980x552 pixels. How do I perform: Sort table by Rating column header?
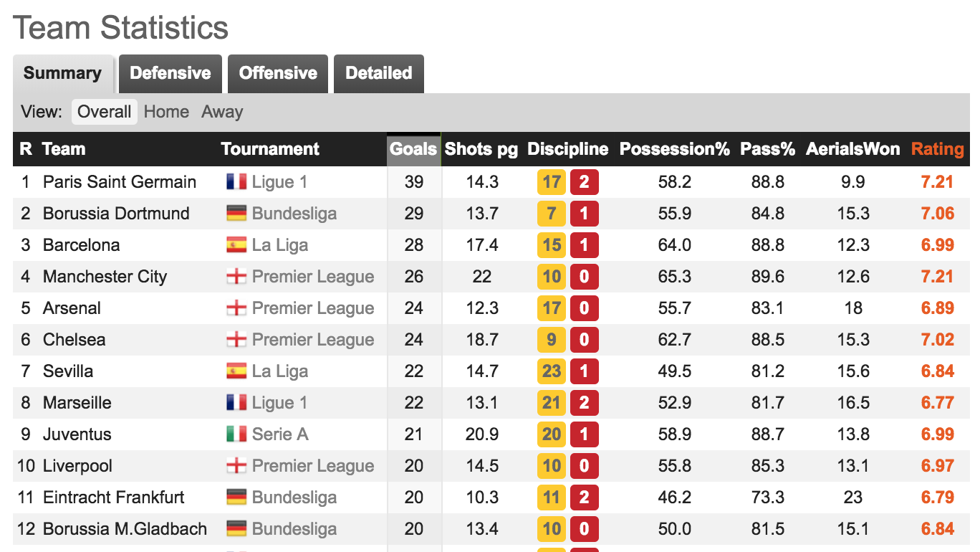coord(937,149)
